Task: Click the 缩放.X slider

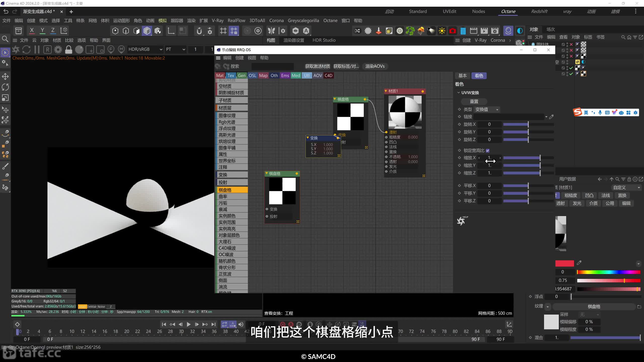Action: tap(529, 158)
